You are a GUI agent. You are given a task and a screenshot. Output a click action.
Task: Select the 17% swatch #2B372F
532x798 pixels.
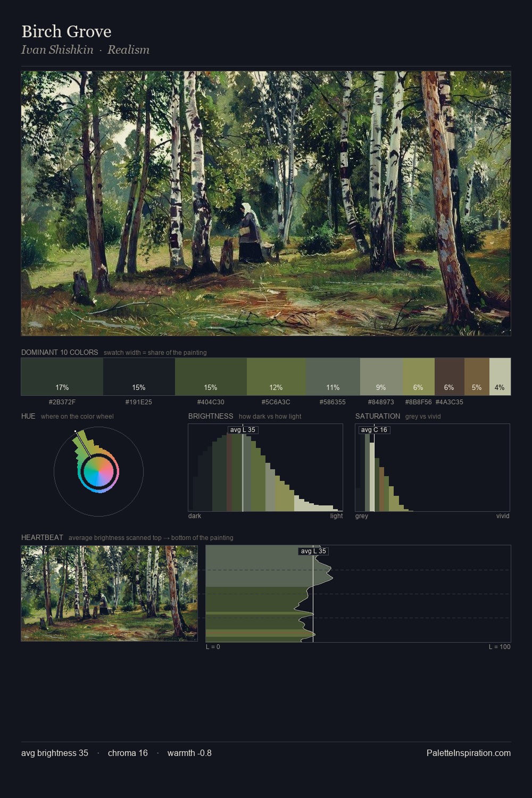tap(62, 377)
